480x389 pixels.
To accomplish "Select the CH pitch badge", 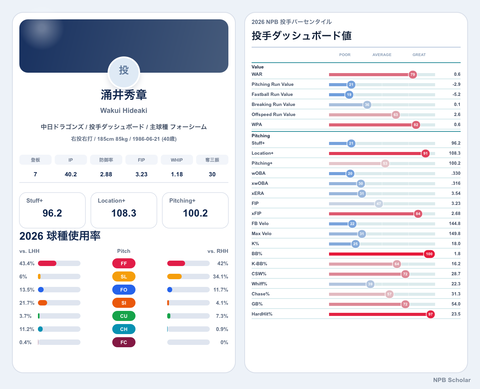I will tap(124, 329).
